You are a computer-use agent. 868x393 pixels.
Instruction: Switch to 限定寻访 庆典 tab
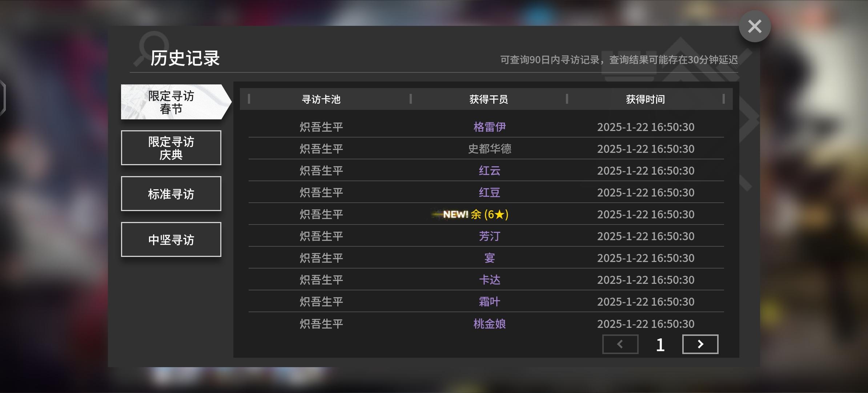click(171, 148)
